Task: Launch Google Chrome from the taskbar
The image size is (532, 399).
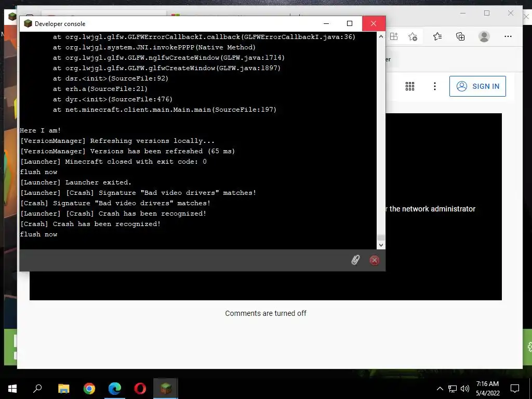Action: [x=89, y=389]
